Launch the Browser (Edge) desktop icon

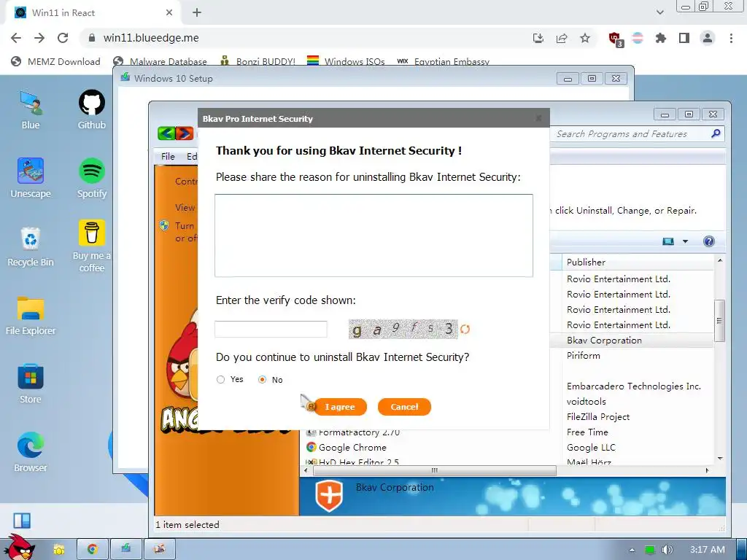click(31, 452)
